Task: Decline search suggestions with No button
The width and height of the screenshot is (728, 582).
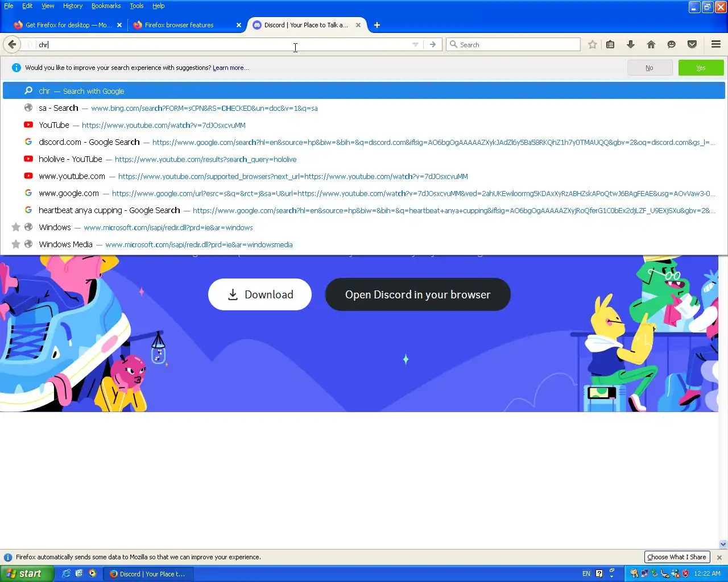Action: tap(650, 68)
